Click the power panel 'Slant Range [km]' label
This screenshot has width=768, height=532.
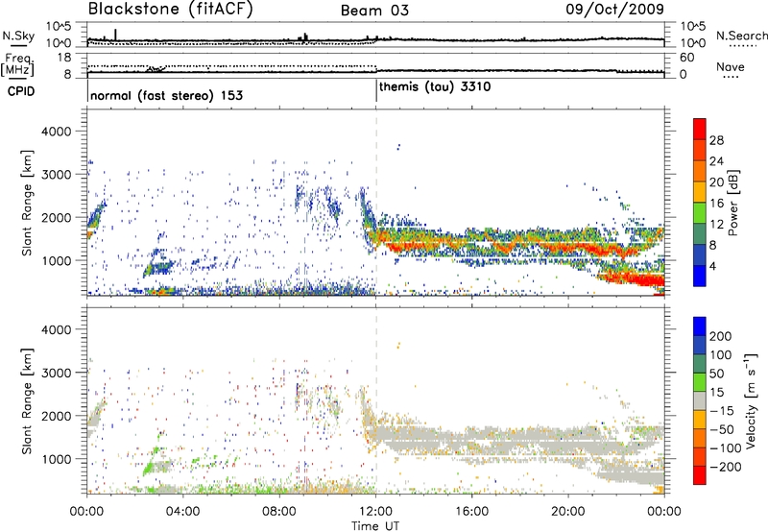point(27,203)
